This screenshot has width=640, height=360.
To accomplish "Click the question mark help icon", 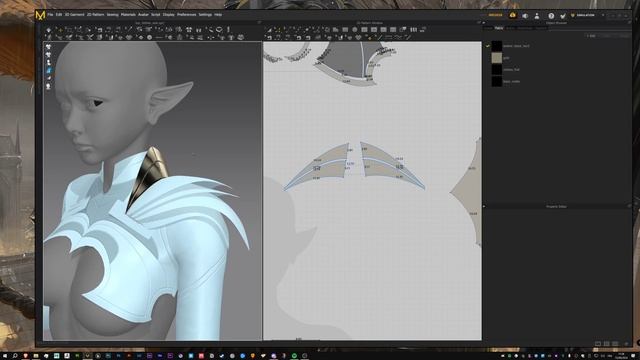I will coord(551,16).
